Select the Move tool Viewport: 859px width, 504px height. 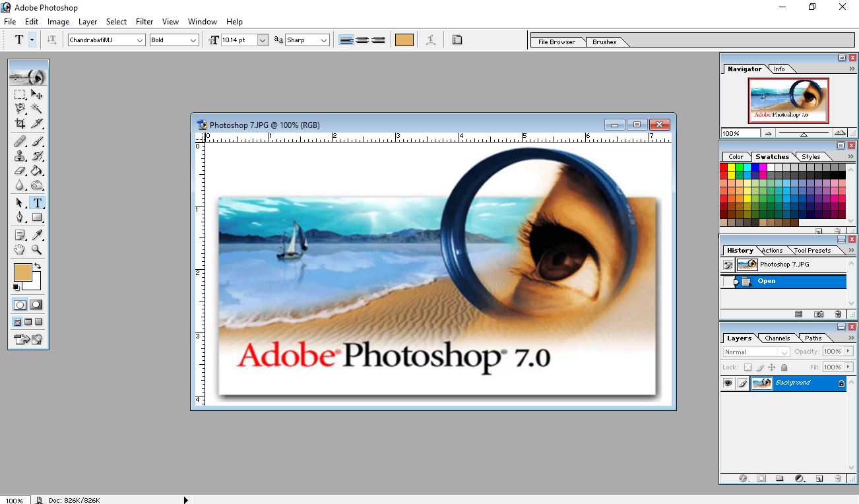(x=37, y=95)
